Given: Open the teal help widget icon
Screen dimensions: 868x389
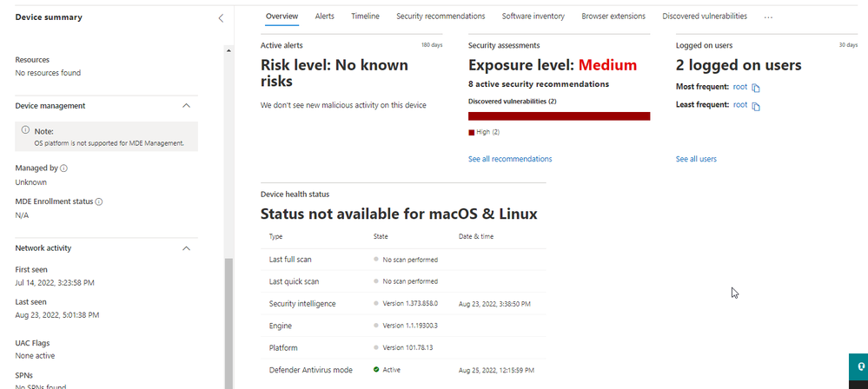Looking at the screenshot, I should (861, 366).
